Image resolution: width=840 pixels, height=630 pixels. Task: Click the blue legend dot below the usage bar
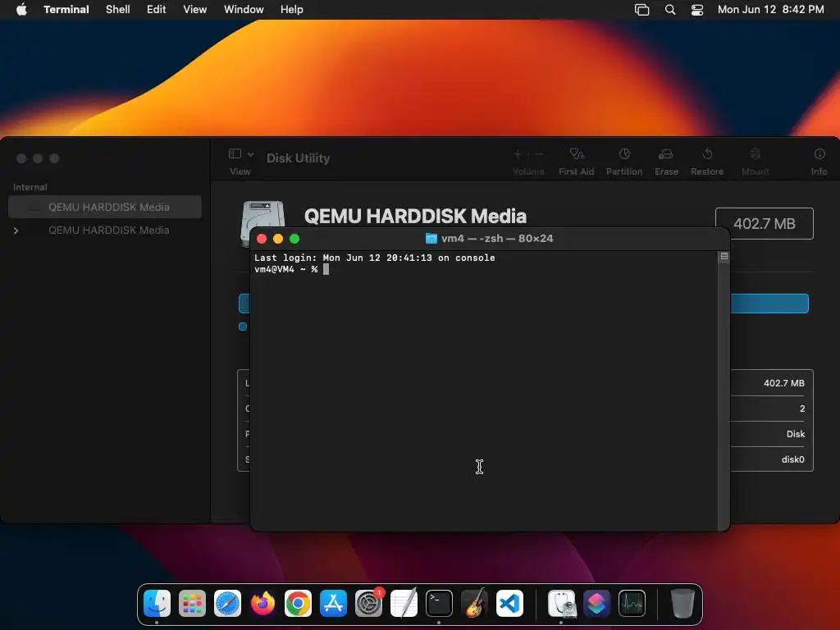pyautogui.click(x=243, y=326)
